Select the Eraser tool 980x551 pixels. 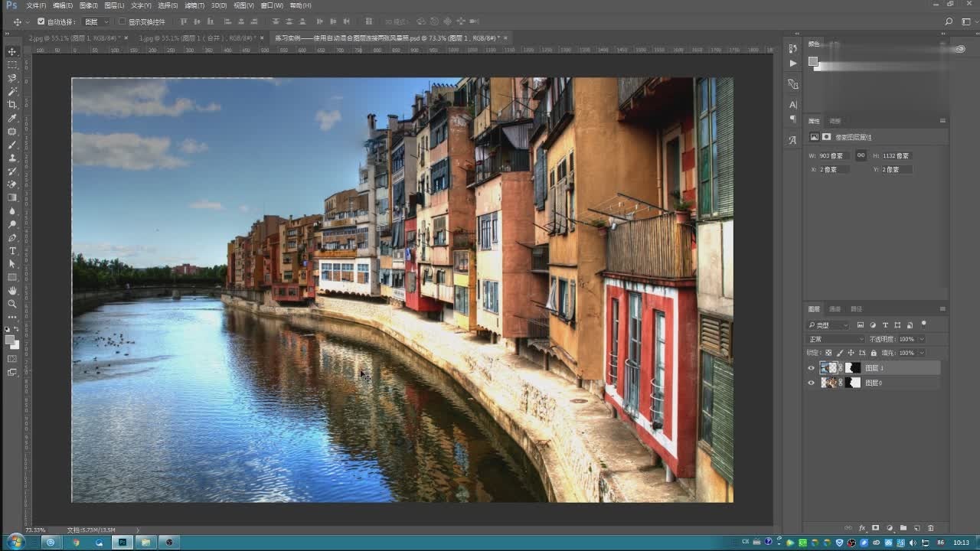tap(12, 184)
